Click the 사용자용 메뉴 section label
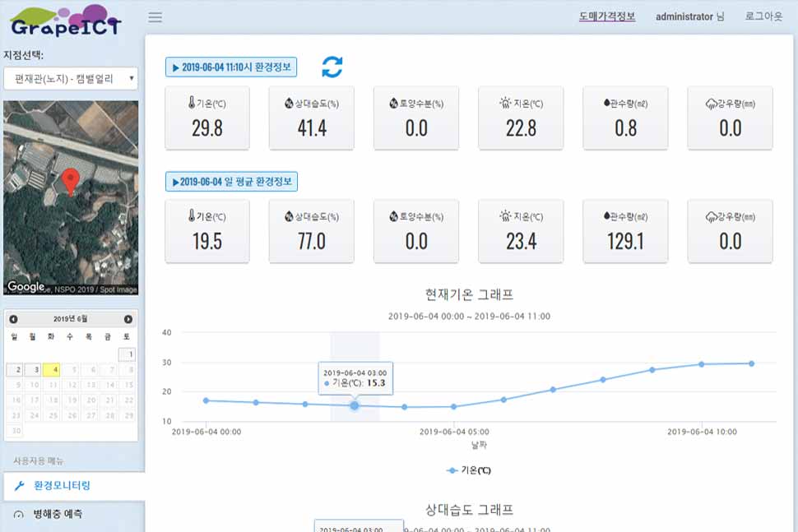The image size is (798, 532). [38, 460]
